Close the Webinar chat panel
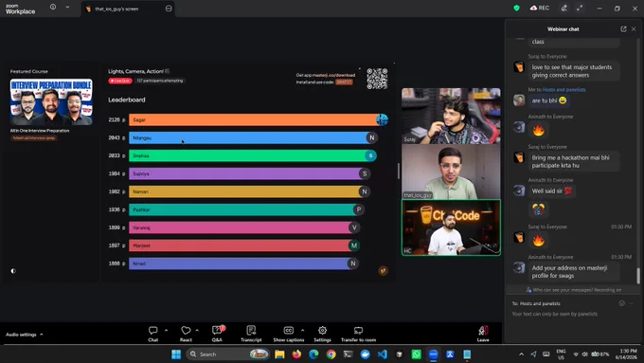 (634, 28)
